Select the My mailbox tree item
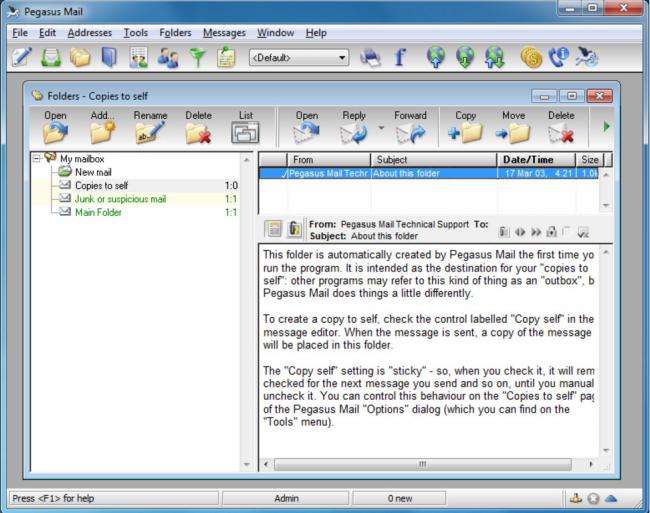650x513 pixels. click(82, 159)
